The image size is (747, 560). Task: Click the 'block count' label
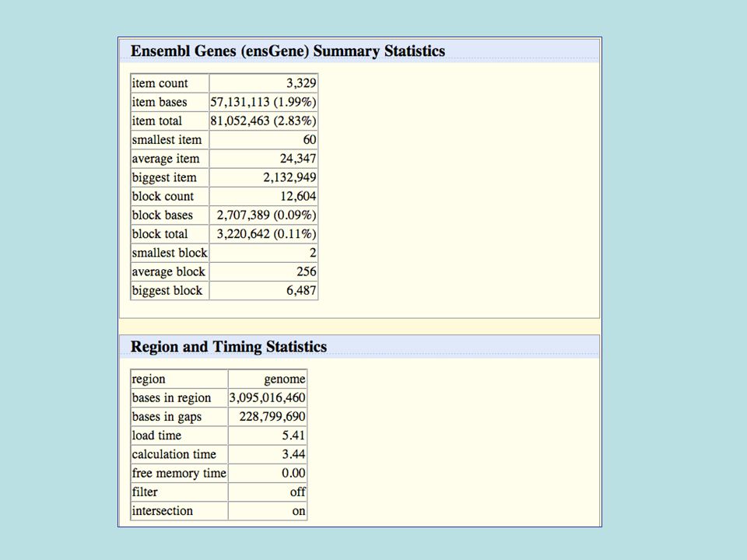[163, 196]
